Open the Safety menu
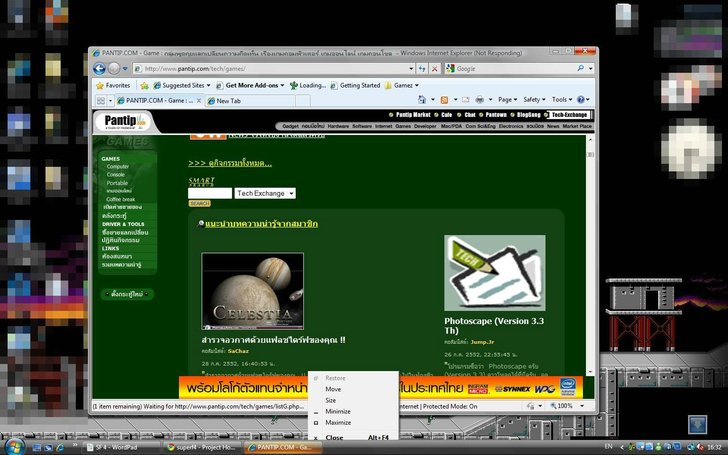728x455 pixels. [534, 99]
